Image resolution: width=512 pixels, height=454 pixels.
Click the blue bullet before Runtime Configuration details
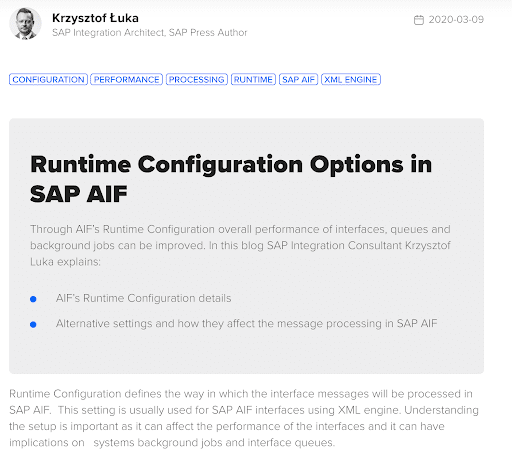tap(33, 299)
